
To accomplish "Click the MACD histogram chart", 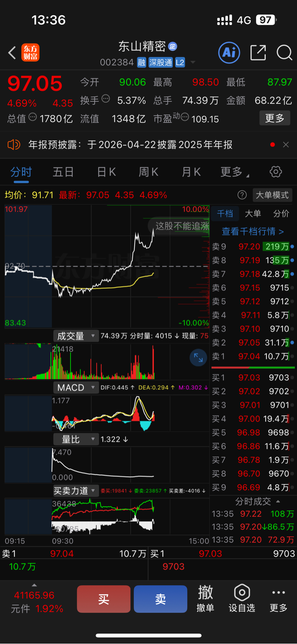I will point(107,413).
